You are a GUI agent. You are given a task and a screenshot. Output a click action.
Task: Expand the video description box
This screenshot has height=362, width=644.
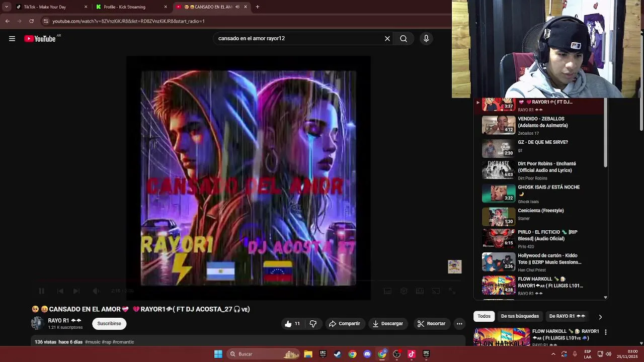click(x=249, y=342)
